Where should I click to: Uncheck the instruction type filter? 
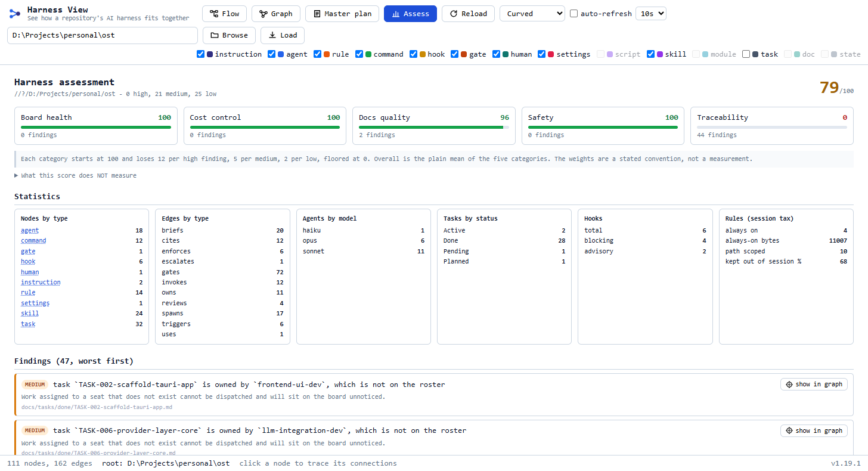click(201, 54)
